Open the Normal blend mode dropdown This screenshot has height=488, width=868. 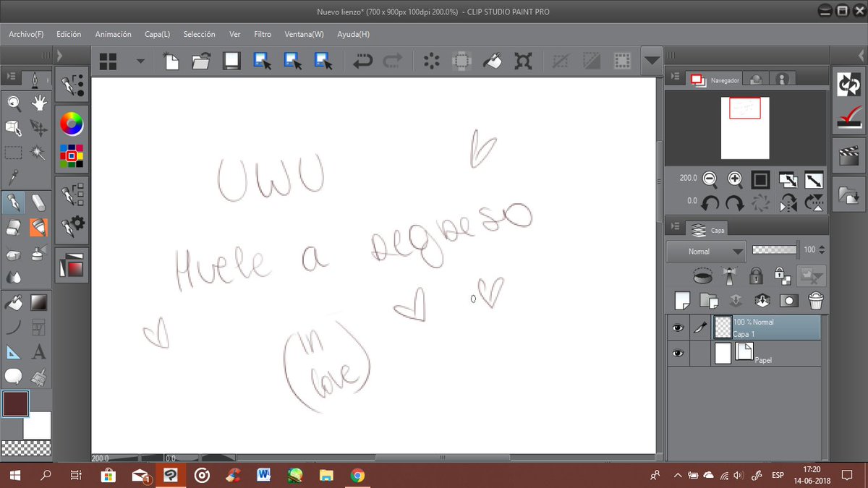(x=706, y=251)
